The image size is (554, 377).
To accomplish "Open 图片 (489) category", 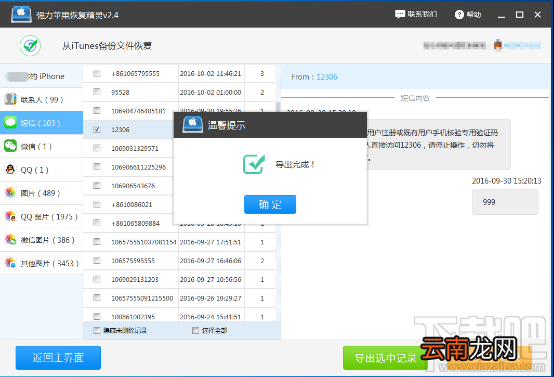I will click(x=41, y=193).
